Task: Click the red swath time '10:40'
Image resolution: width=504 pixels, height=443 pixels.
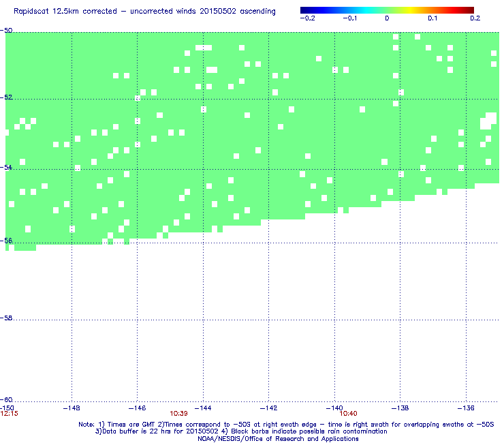Action: click(349, 414)
